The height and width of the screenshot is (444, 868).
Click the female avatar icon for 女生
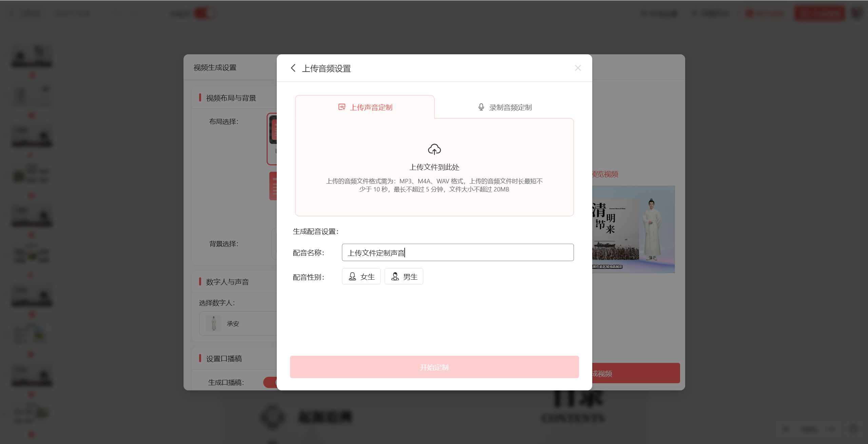[x=352, y=277]
